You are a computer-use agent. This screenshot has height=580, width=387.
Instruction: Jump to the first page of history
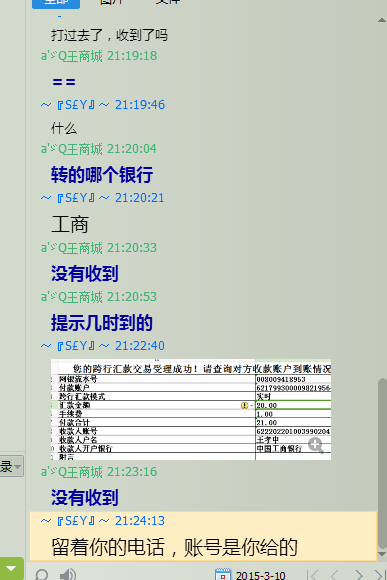click(x=313, y=575)
